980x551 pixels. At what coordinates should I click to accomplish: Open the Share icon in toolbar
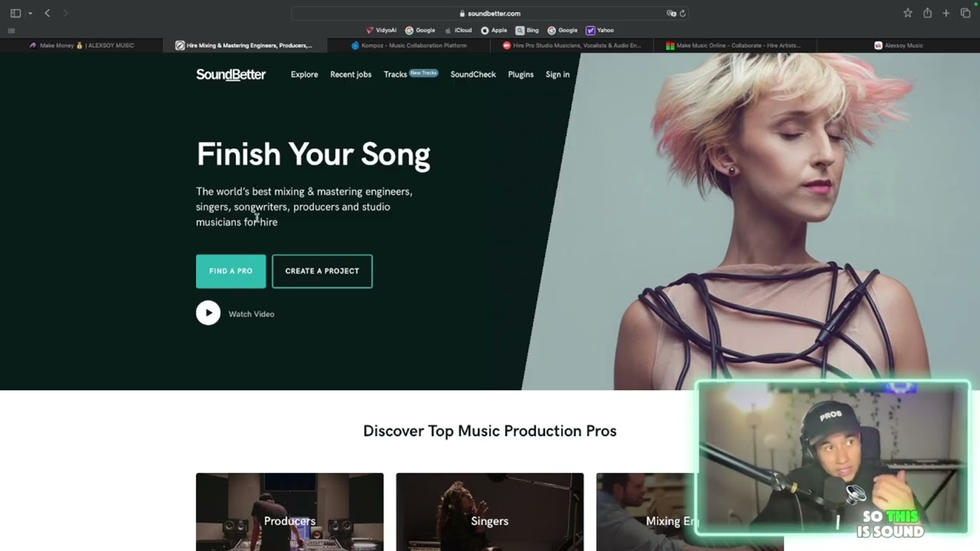[x=927, y=13]
